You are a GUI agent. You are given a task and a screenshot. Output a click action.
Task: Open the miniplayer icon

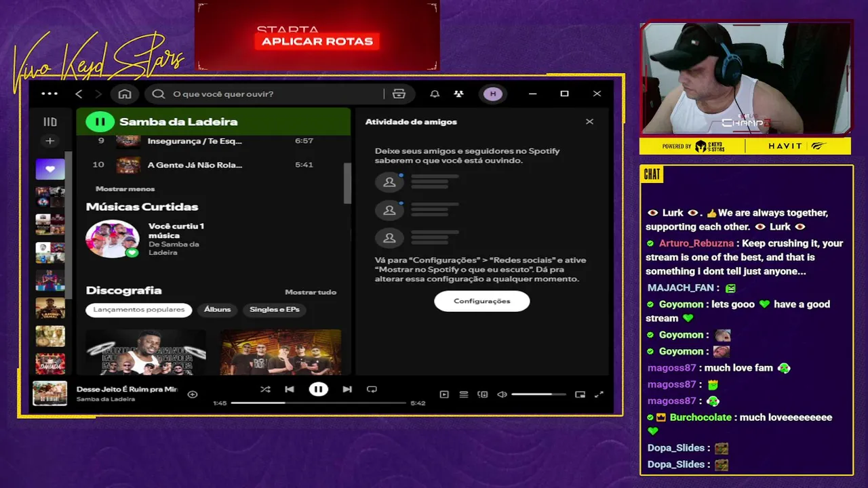coord(580,394)
